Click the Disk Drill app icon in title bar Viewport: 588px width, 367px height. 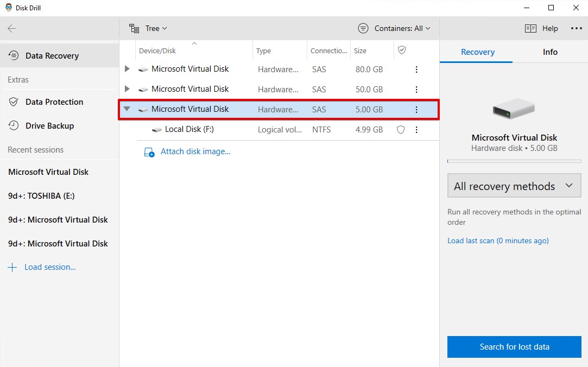point(8,8)
